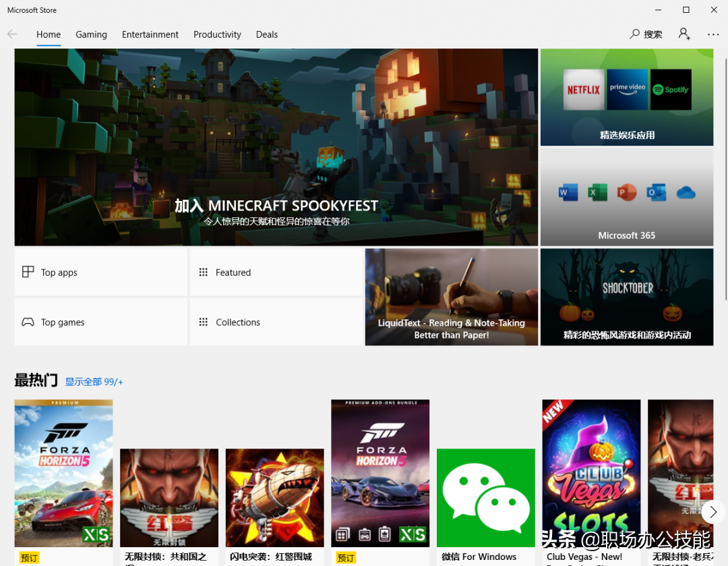The width and height of the screenshot is (728, 566).
Task: Click the Spotify app tile
Action: coord(671,90)
